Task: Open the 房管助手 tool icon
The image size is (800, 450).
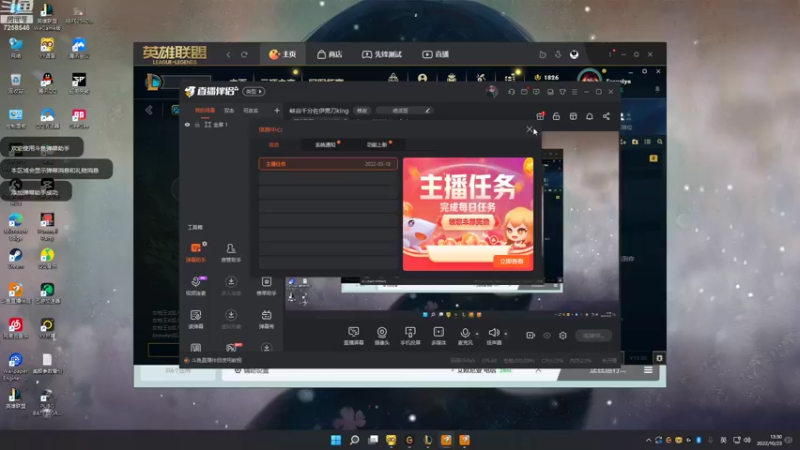Action: click(x=231, y=252)
